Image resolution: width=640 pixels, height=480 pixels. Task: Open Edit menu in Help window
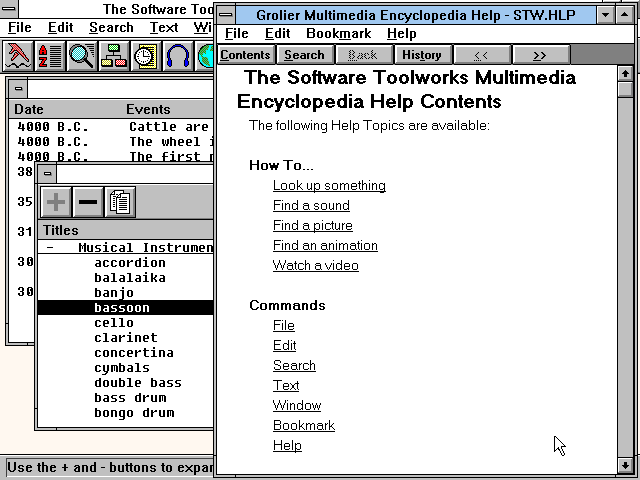click(278, 33)
